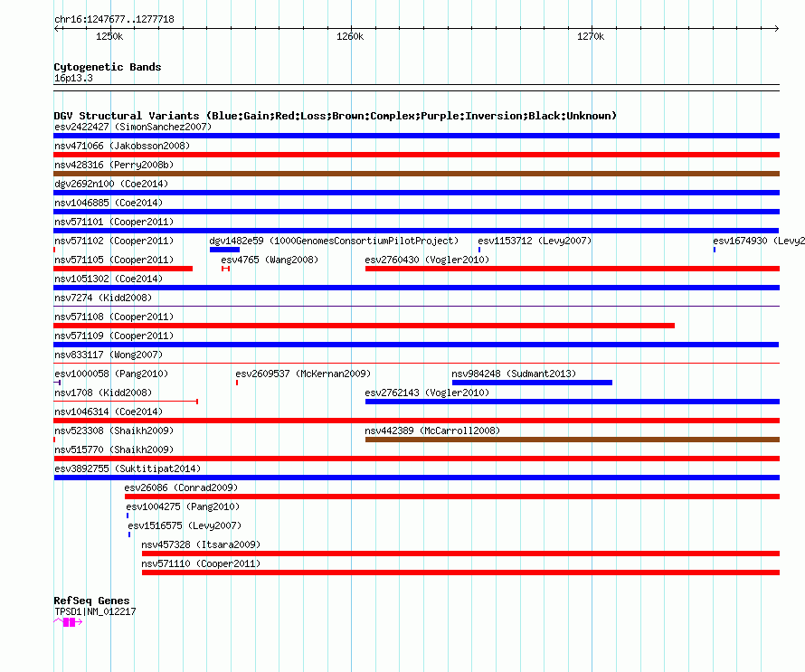Image resolution: width=805 pixels, height=672 pixels.
Task: Select the nsv442389 McCarroll2008 brown bar
Action: pos(573,440)
